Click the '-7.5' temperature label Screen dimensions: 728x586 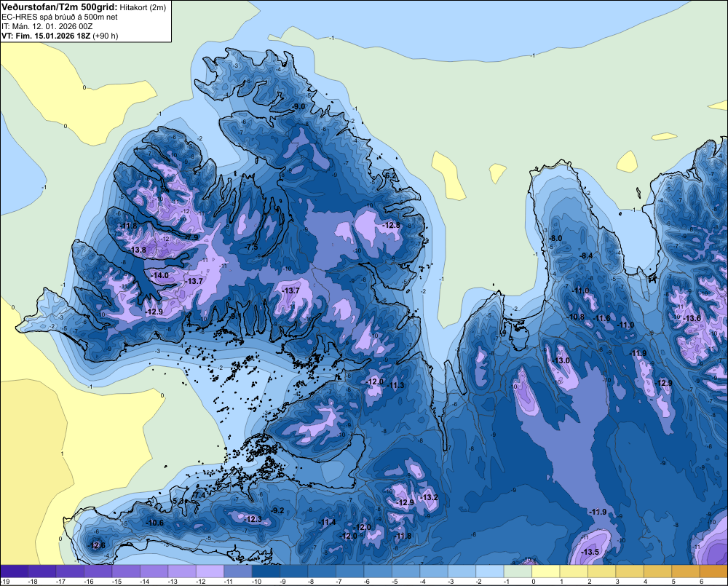[251, 247]
